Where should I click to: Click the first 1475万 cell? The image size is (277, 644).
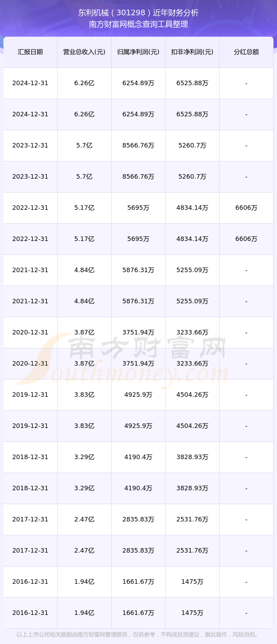coord(192,582)
